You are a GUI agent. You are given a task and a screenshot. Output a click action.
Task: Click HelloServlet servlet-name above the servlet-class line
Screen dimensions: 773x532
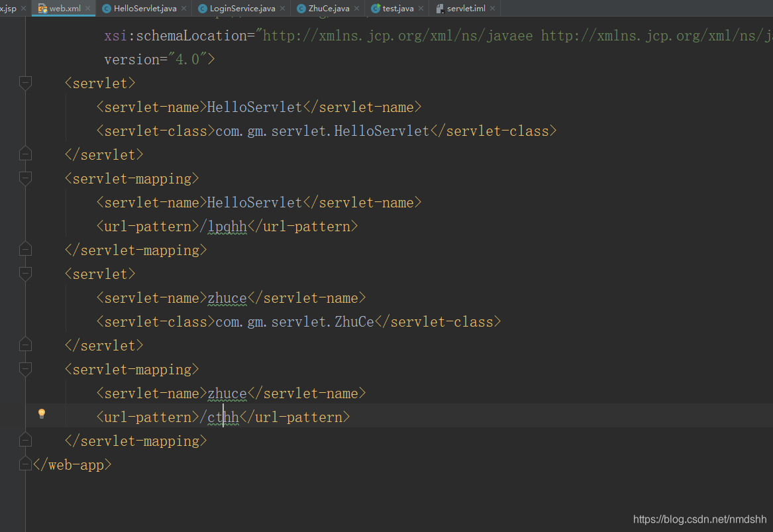click(x=254, y=107)
